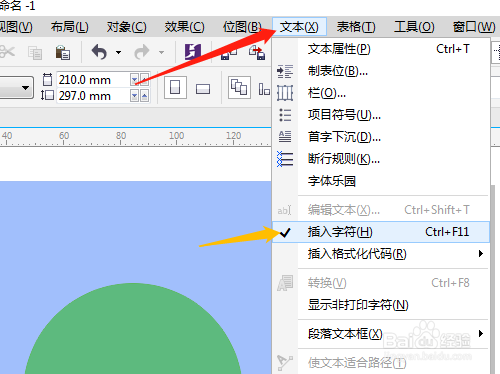Open the page size dropdown
This screenshot has width=500, height=374.
25,88
